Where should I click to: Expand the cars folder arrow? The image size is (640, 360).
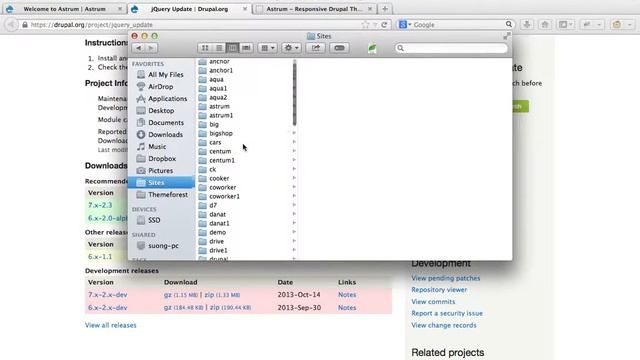click(294, 142)
